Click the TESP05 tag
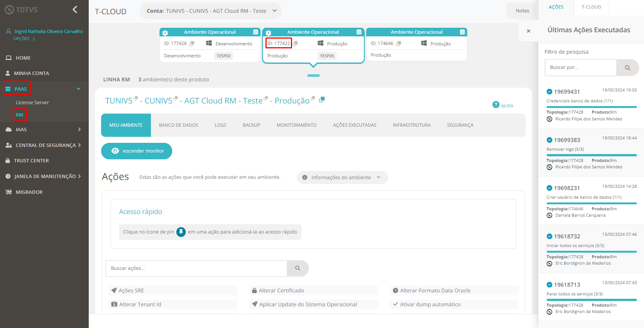 click(327, 56)
